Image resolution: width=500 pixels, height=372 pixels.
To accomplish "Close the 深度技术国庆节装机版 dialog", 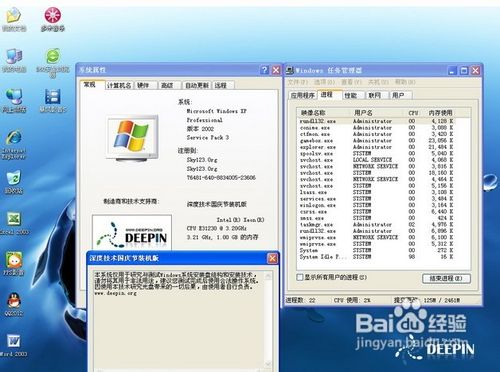I will (x=272, y=258).
